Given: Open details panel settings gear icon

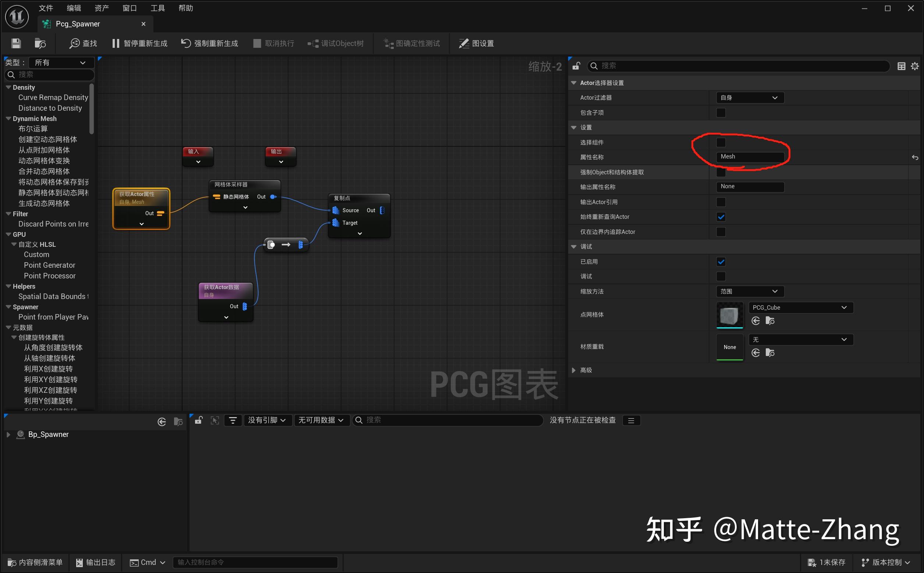Looking at the screenshot, I should [914, 66].
